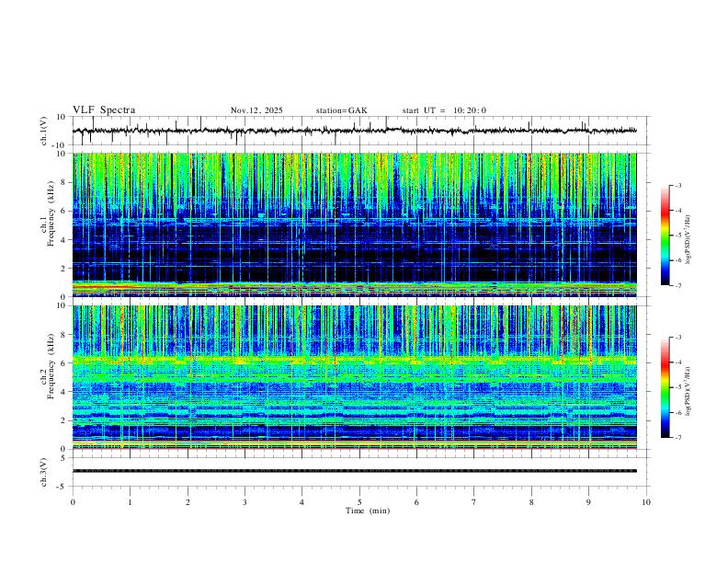728x563 pixels.
Task: Click the 'ch.1(V)' waveform axis label
Action: point(44,131)
